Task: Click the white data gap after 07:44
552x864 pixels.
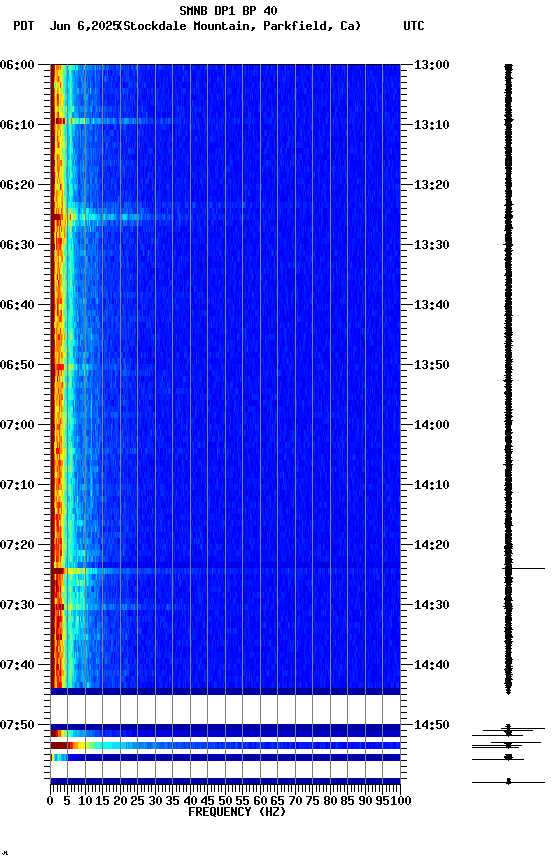Action: click(225, 709)
